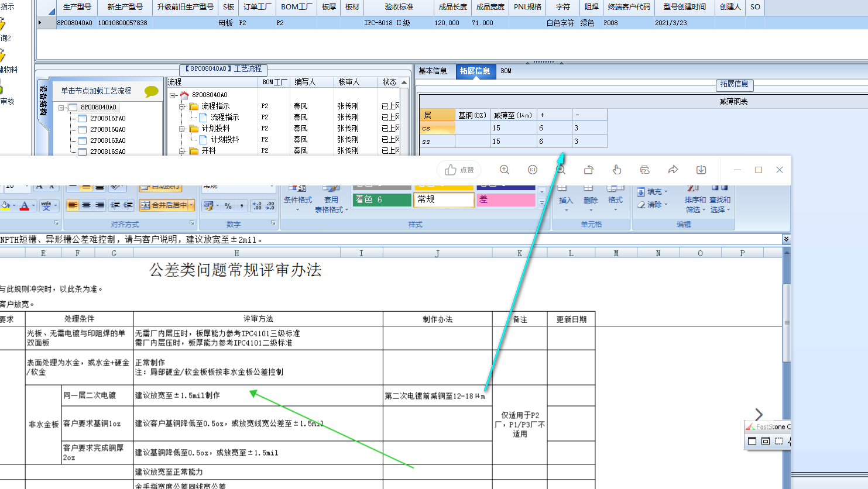Click the cs layer cell in 减薄铜表
Screen dimensions: 868x489
pyautogui.click(x=437, y=128)
